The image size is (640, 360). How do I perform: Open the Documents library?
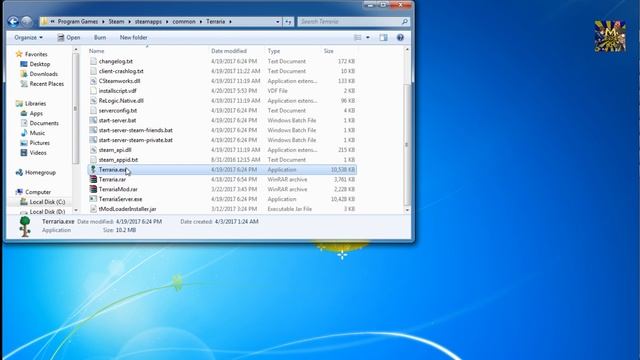pos(44,123)
